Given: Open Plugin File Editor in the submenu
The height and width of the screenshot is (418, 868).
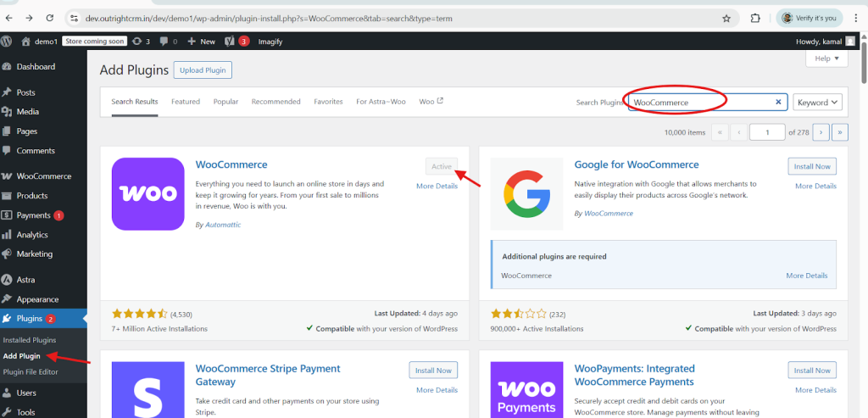Looking at the screenshot, I should pos(31,372).
